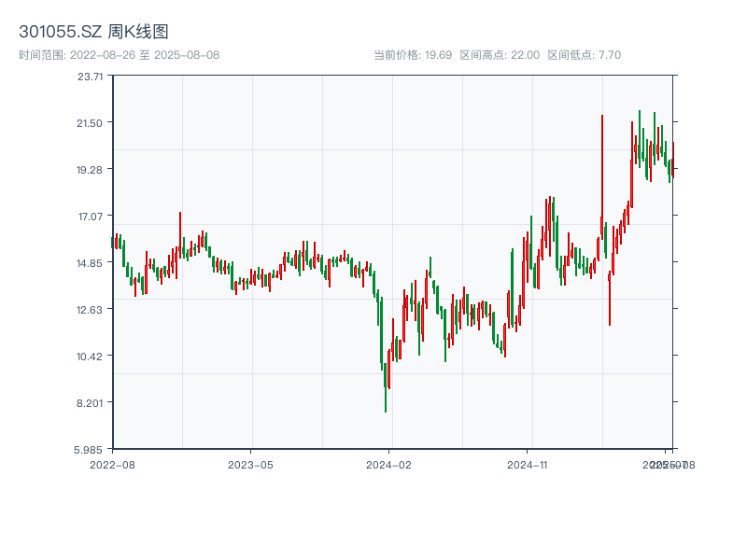Click the 区间低点 7.70 label
Screen dimensions: 747x560
point(584,55)
